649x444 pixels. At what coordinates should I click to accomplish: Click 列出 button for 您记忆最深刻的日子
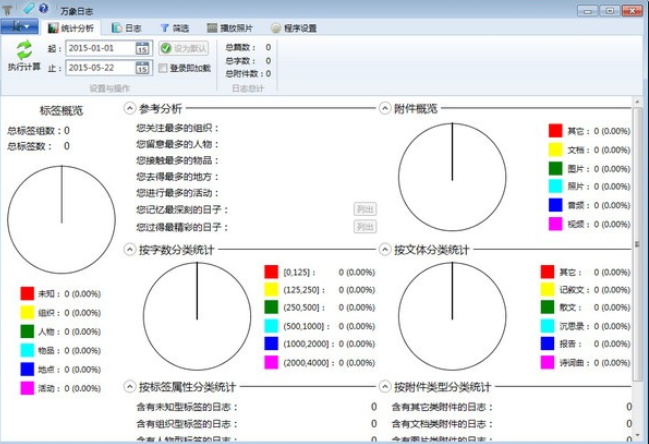[365, 209]
